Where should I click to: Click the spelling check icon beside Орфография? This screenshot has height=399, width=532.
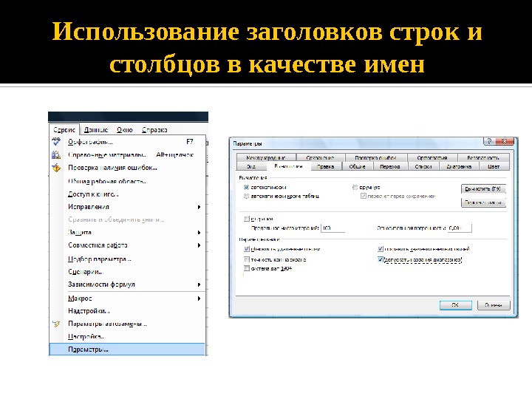[x=56, y=141]
